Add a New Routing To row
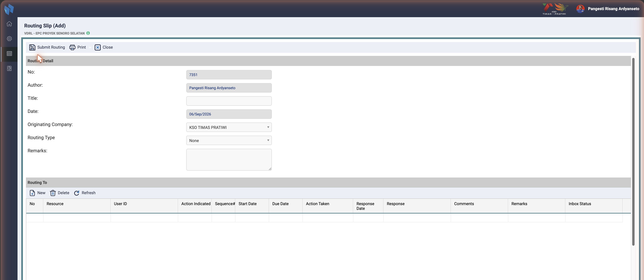 click(x=38, y=193)
